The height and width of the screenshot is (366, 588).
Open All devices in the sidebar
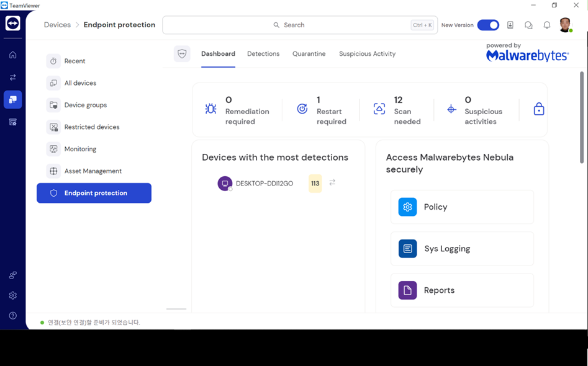pyautogui.click(x=94, y=83)
